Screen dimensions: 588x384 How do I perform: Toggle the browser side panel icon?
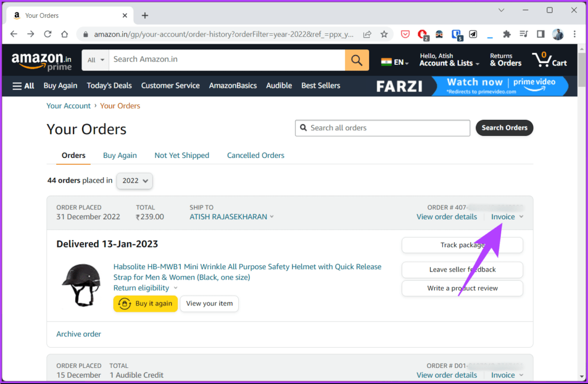point(540,34)
